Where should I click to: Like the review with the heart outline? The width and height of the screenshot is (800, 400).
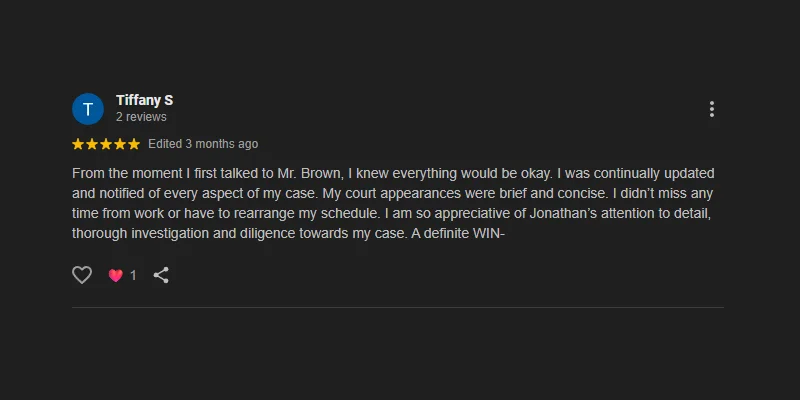[x=82, y=275]
